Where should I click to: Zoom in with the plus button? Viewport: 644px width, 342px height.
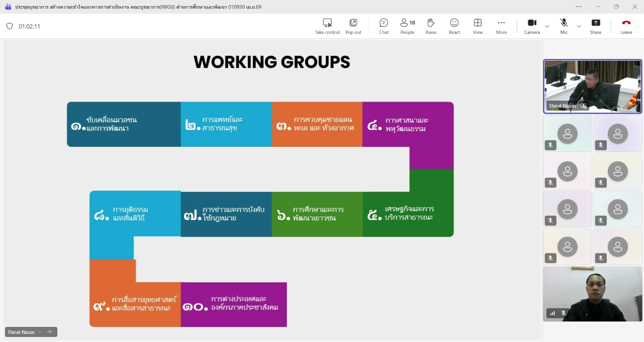pyautogui.click(x=50, y=332)
